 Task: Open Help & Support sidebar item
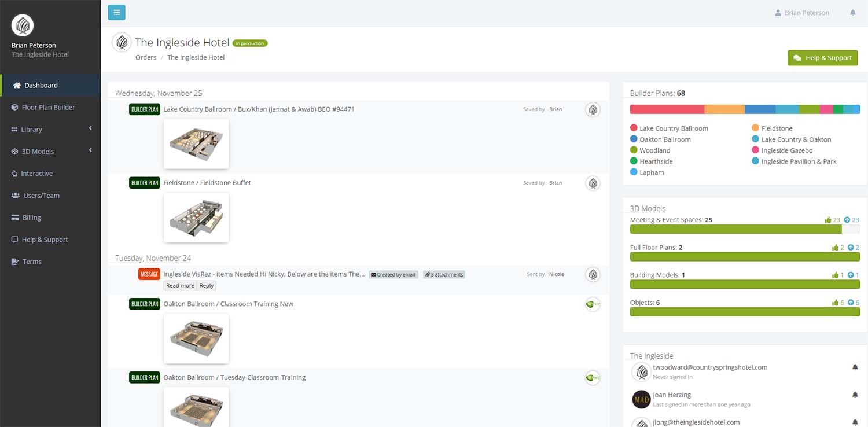tap(50, 240)
